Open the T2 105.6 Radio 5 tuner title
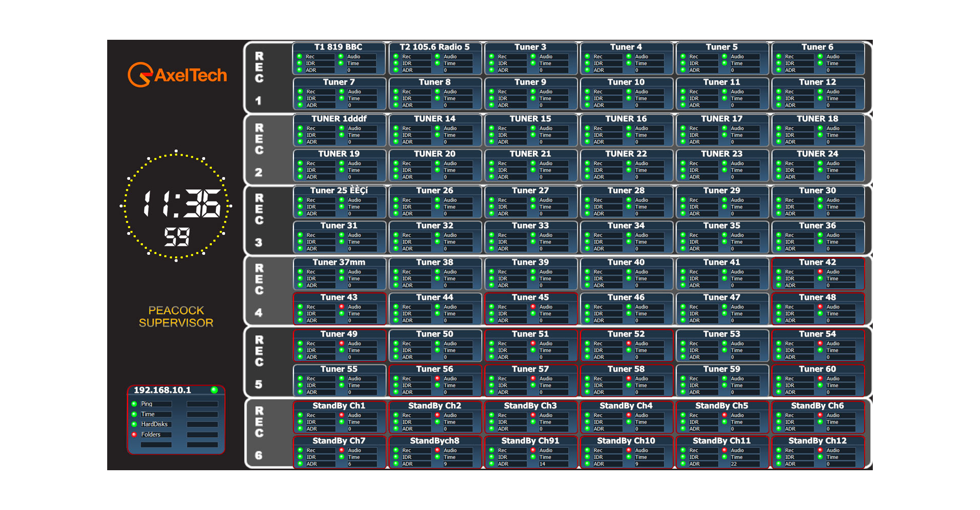980x510 pixels. click(x=434, y=47)
